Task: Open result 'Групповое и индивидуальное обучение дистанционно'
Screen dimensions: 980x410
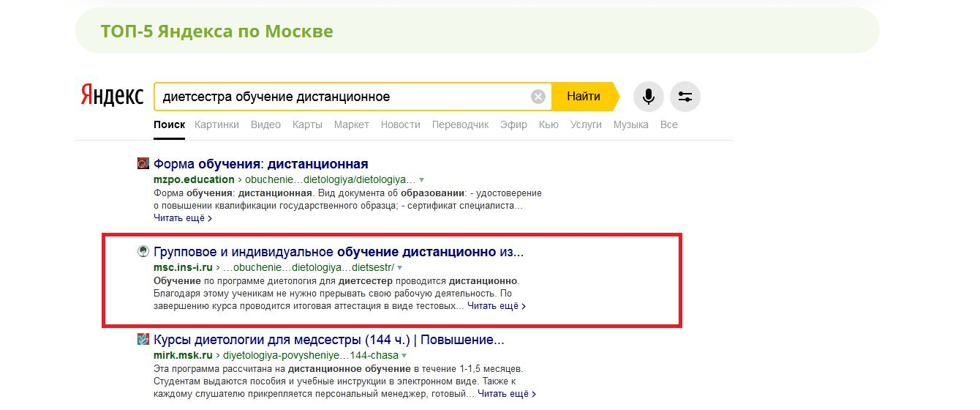Action: [339, 253]
